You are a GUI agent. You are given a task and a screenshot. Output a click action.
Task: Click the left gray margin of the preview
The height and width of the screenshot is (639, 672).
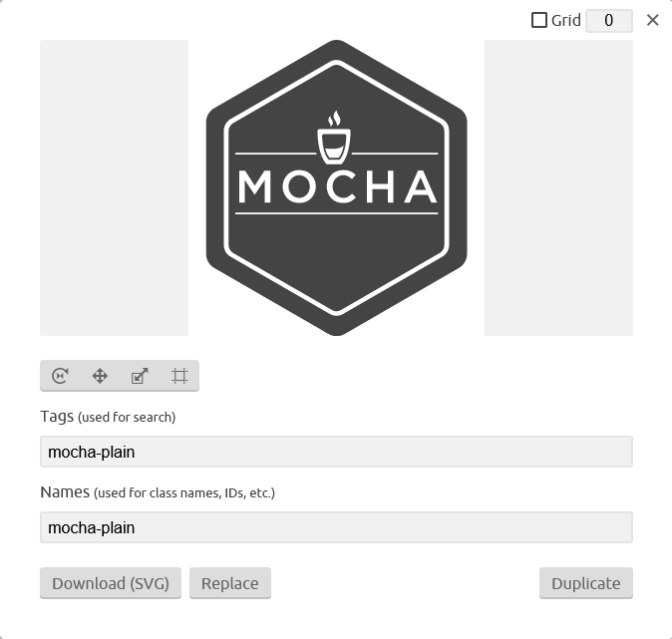tap(114, 187)
